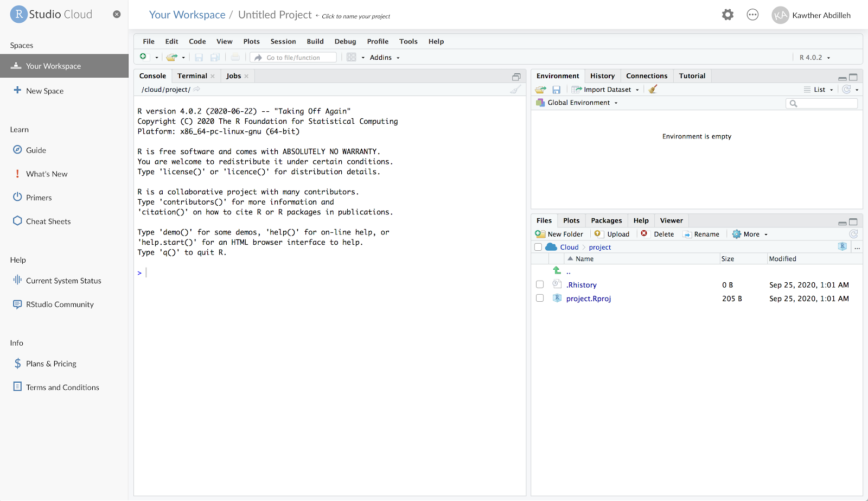
Task: Click the save workspace disk icon
Action: (556, 90)
